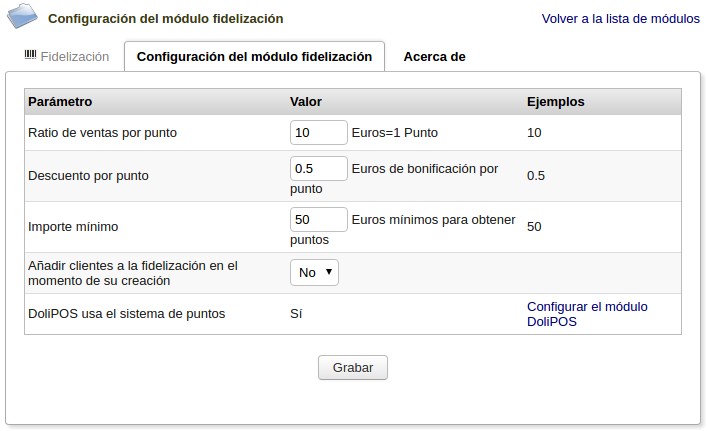This screenshot has height=431, width=707.
Task: Open the Añadir clientes No dropdown
Action: pyautogui.click(x=315, y=272)
